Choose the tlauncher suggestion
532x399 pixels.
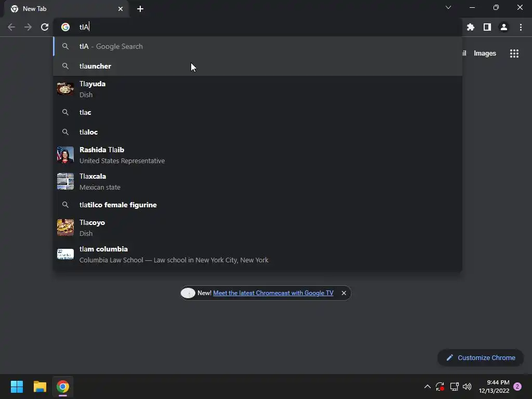click(x=258, y=66)
